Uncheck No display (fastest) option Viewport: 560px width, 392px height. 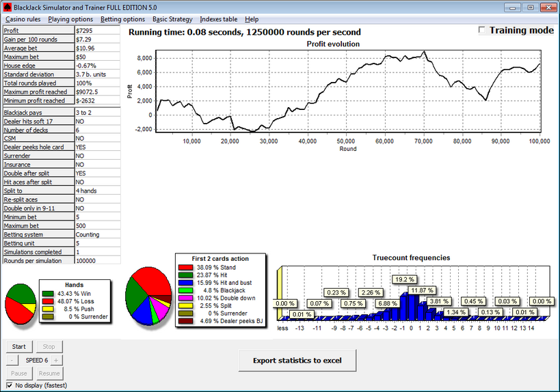point(10,386)
